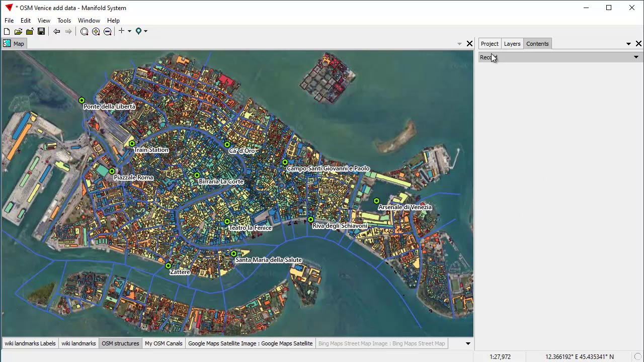This screenshot has width=644, height=362.
Task: Click the Campo Santi Giovanni e Paolo label
Action: click(328, 168)
